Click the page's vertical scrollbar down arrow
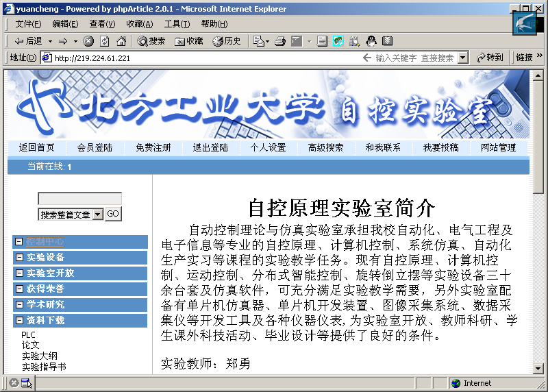The height and width of the screenshot is (392, 548). (x=538, y=367)
